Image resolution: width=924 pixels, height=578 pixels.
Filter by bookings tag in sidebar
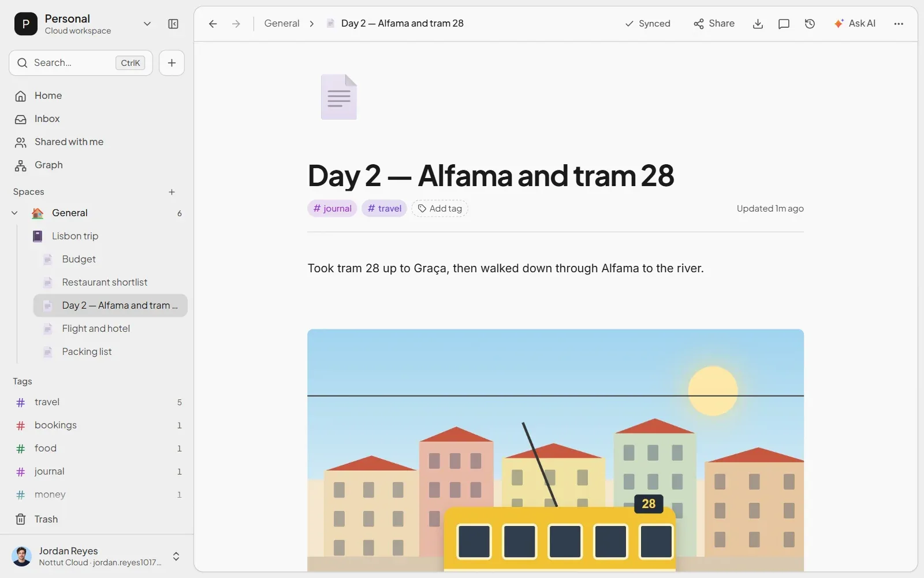(97, 425)
